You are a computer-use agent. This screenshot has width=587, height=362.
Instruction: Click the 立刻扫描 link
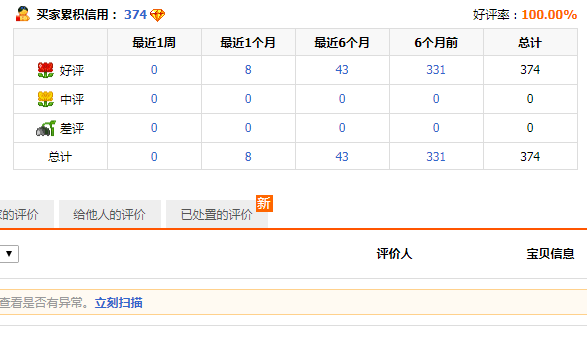point(118,302)
